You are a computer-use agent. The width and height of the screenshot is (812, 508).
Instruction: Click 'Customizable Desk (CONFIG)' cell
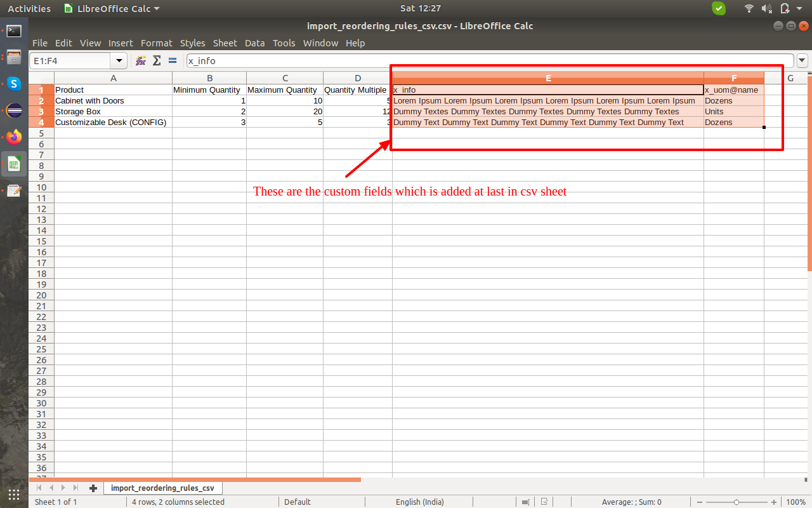pos(113,123)
